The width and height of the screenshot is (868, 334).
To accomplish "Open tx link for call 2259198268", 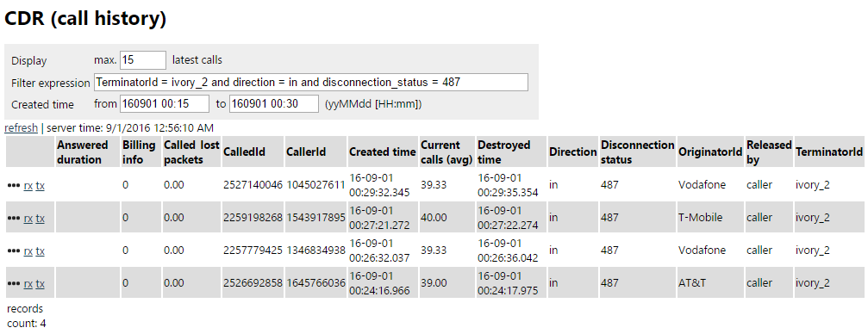I will [41, 219].
